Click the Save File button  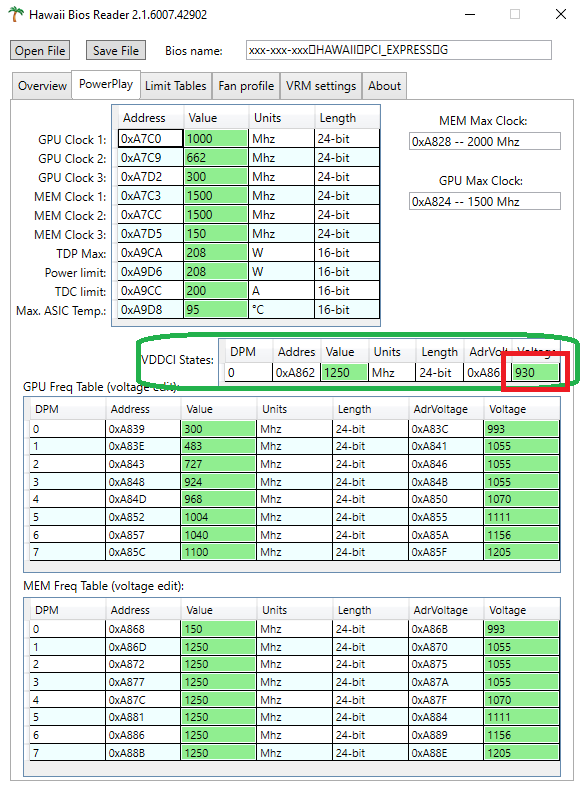116,50
